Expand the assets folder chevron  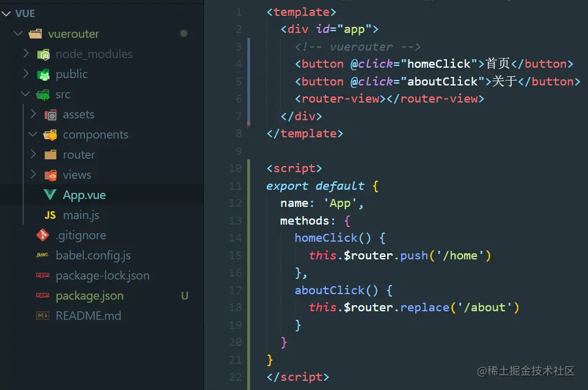click(33, 114)
